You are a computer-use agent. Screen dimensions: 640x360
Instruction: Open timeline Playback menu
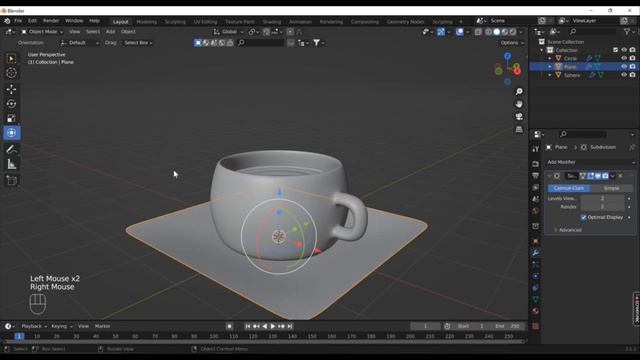[33, 326]
